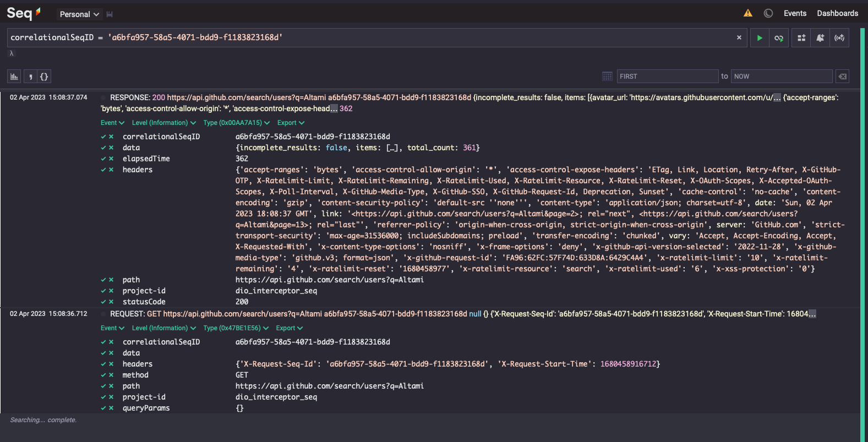Image resolution: width=868 pixels, height=442 pixels.
Task: Switch to the curly-braces JSON view
Action: (x=44, y=77)
